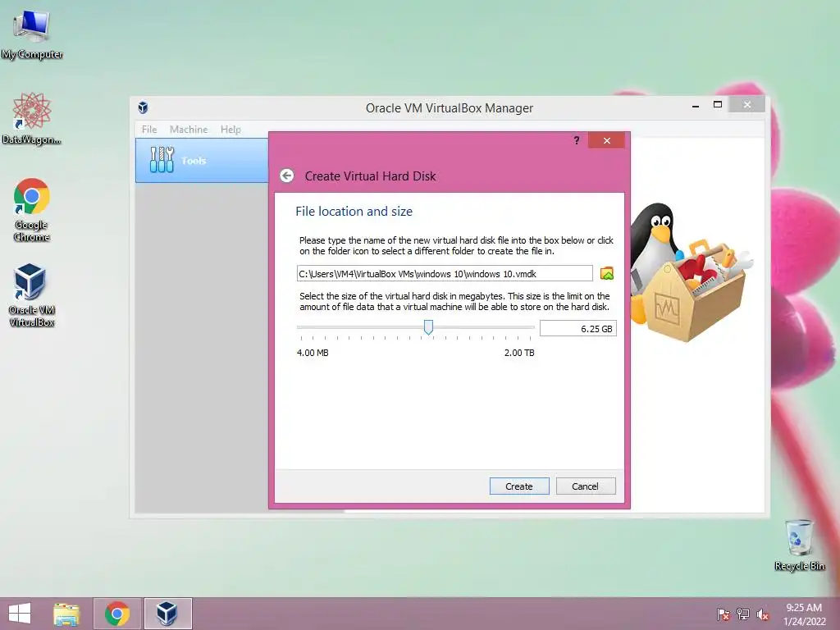Click the VirtualBox logo in title bar
Image resolution: width=840 pixels, height=630 pixels.
(x=143, y=107)
